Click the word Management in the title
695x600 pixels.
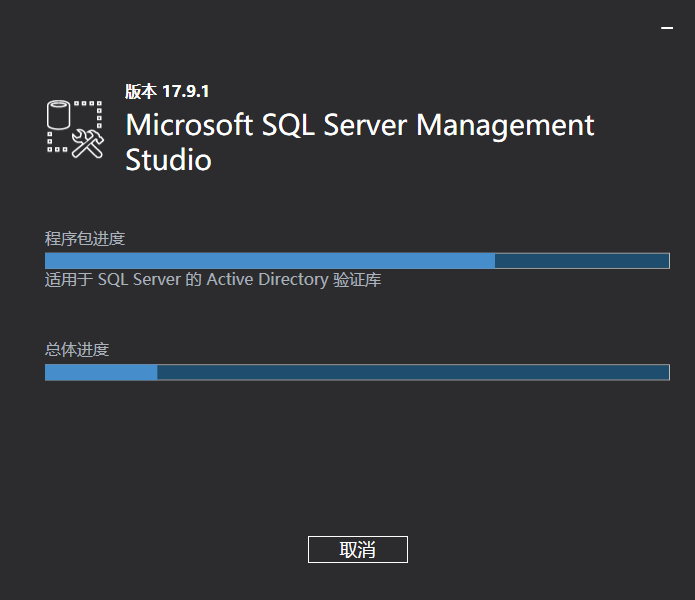point(505,126)
